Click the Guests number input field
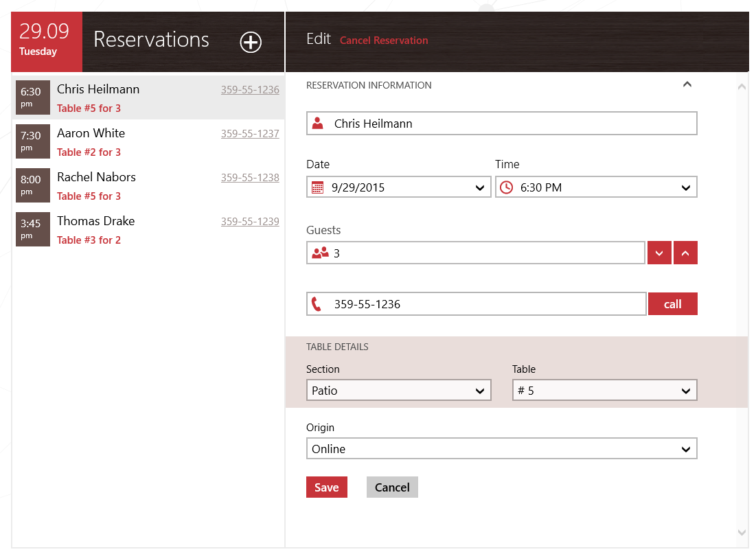Image resolution: width=756 pixels, height=554 pixels. coord(476,253)
